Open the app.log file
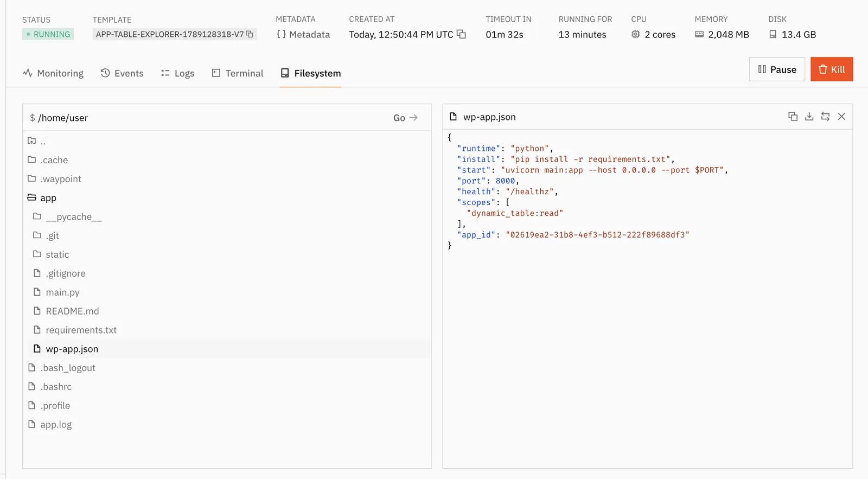This screenshot has width=868, height=479. tap(227, 425)
